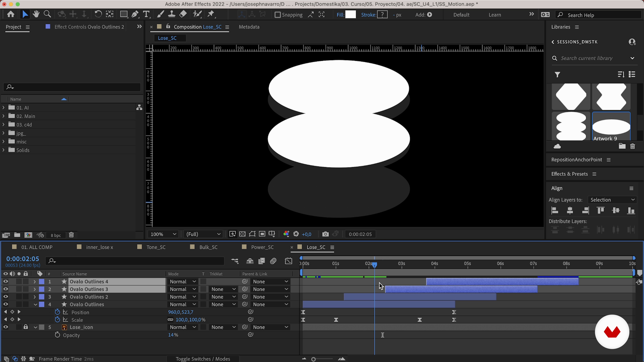The height and width of the screenshot is (362, 644).
Task: Click Toggle Switches / Modes button
Action: 203,359
